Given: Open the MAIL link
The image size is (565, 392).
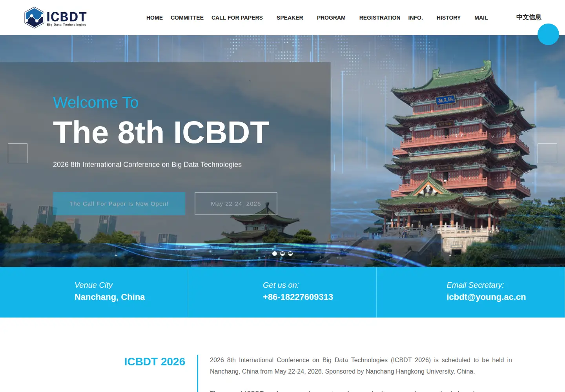Looking at the screenshot, I should tap(481, 18).
